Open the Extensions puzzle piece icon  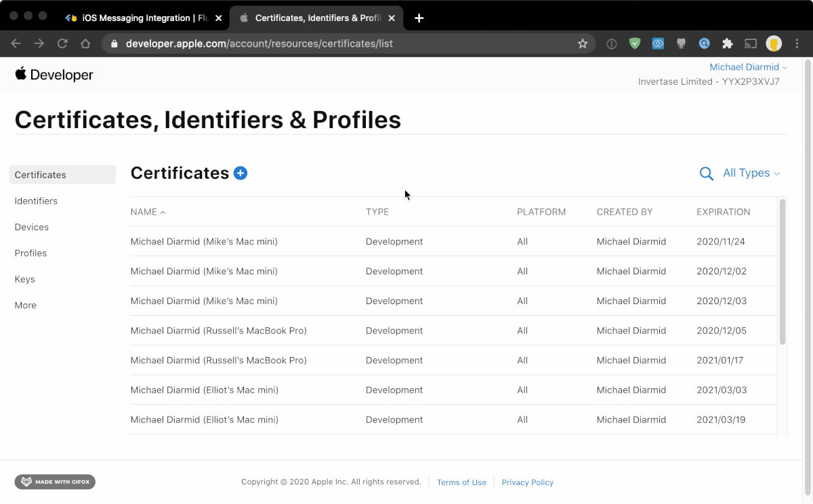(x=728, y=43)
